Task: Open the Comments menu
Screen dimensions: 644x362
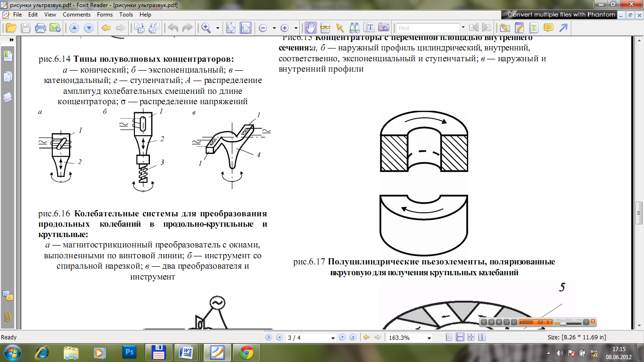Action: coord(76,15)
